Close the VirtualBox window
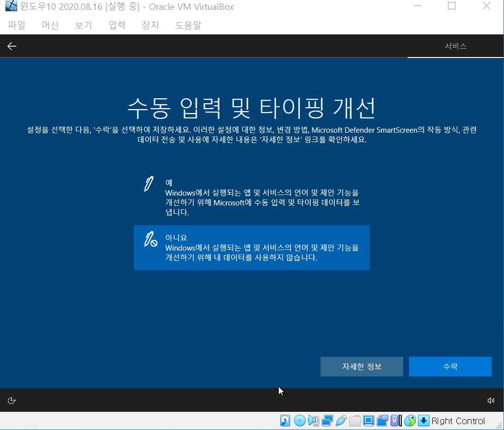Screen dimensions: 504x430 pyautogui.click(x=486, y=6)
